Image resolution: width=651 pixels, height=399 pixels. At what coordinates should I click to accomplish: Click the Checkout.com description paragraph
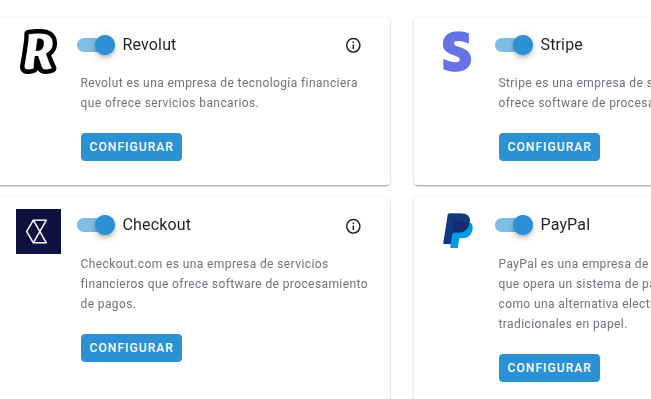coord(224,284)
